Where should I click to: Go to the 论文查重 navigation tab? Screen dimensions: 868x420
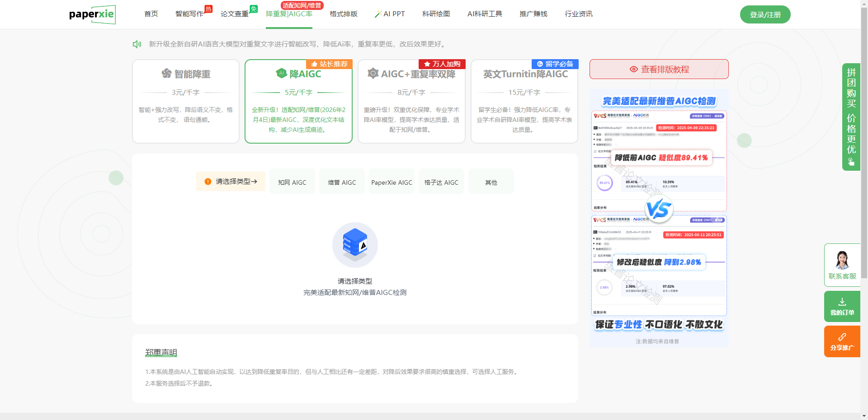pos(235,14)
